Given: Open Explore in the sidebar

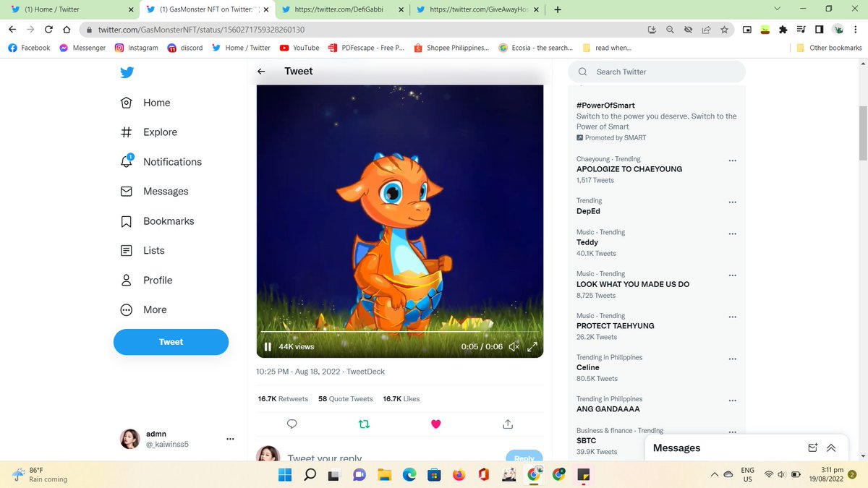Looking at the screenshot, I should (x=148, y=132).
